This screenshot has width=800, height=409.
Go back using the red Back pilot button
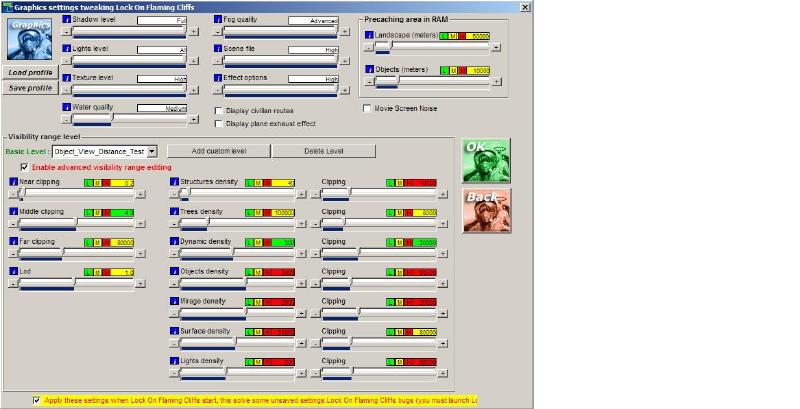coord(486,211)
